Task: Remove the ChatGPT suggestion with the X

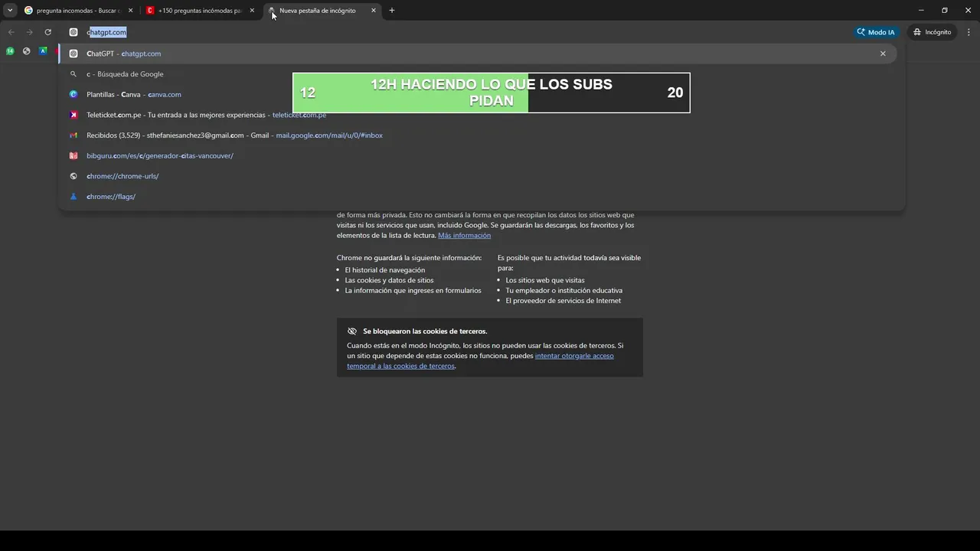Action: (x=883, y=54)
